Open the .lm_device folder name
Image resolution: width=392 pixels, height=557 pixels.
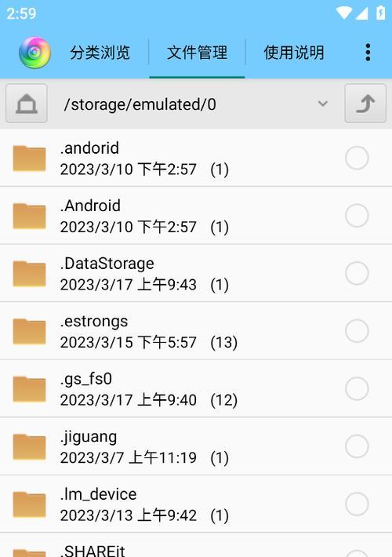(98, 494)
